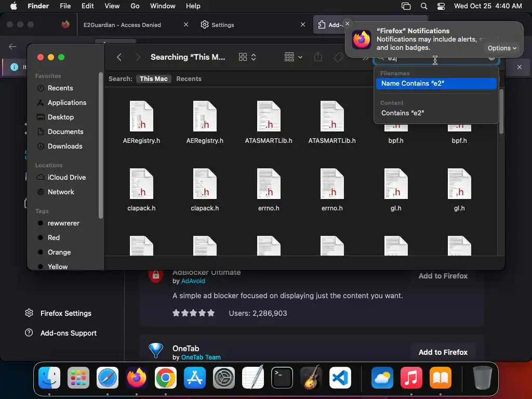Add AdBlocker Ultimate to Firefox

pyautogui.click(x=443, y=276)
